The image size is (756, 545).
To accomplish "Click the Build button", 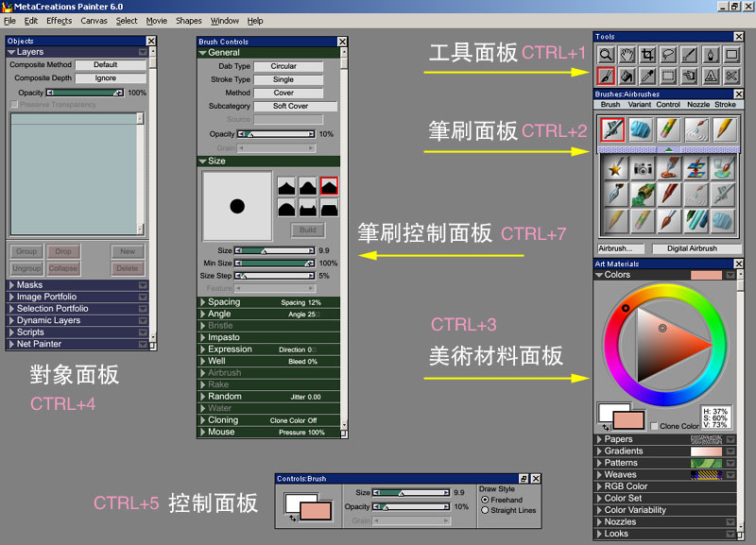I will 308,230.
